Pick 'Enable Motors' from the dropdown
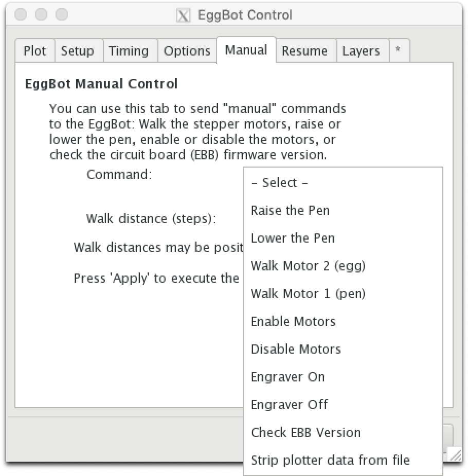Image resolution: width=468 pixels, height=476 pixels. [343, 321]
